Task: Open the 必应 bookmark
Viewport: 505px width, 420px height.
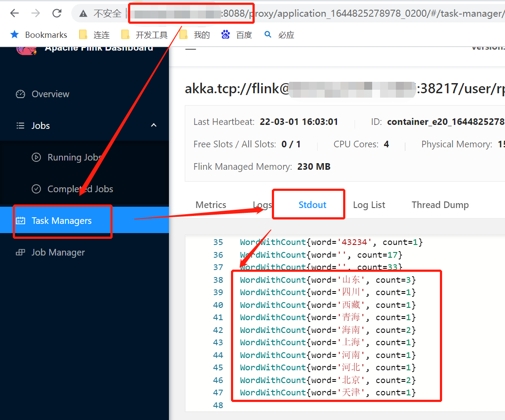Action: click(x=279, y=35)
